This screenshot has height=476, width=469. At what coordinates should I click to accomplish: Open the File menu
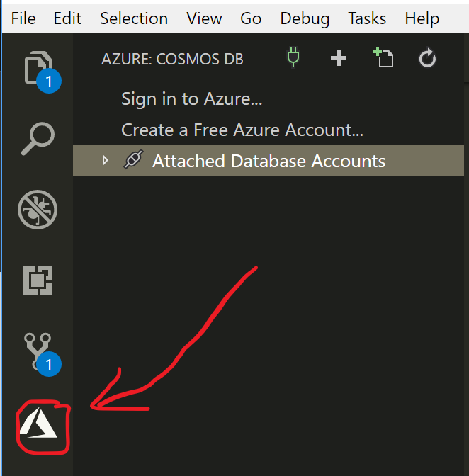coord(23,18)
